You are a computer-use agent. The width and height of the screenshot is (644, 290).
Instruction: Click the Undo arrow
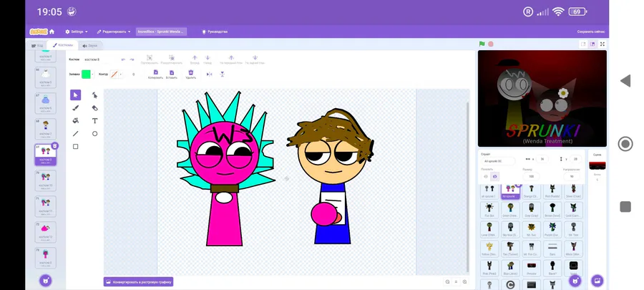click(123, 59)
